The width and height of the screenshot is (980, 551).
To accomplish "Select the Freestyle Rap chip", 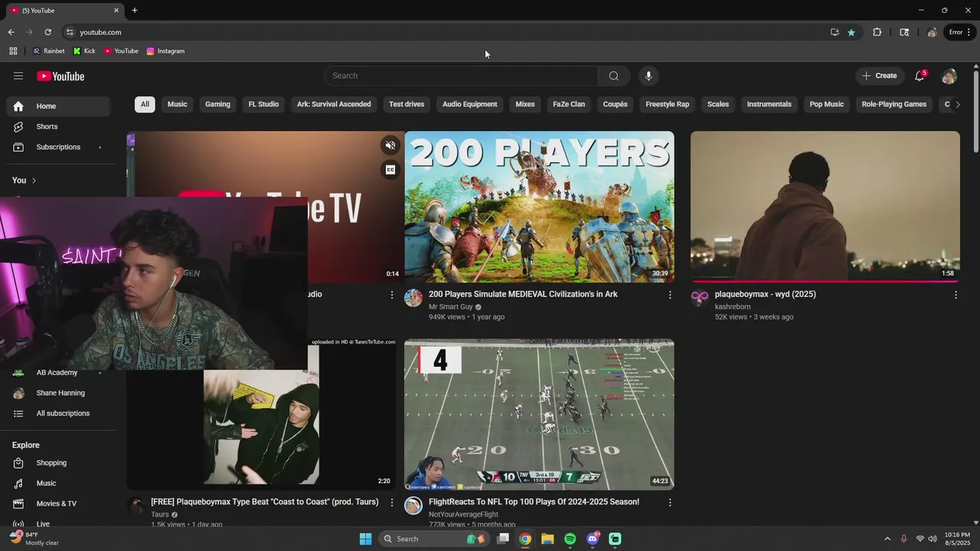I will click(668, 104).
